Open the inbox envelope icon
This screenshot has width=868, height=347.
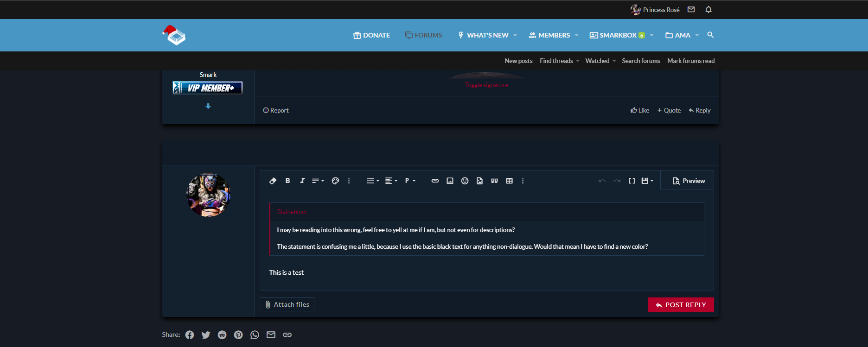tap(691, 10)
